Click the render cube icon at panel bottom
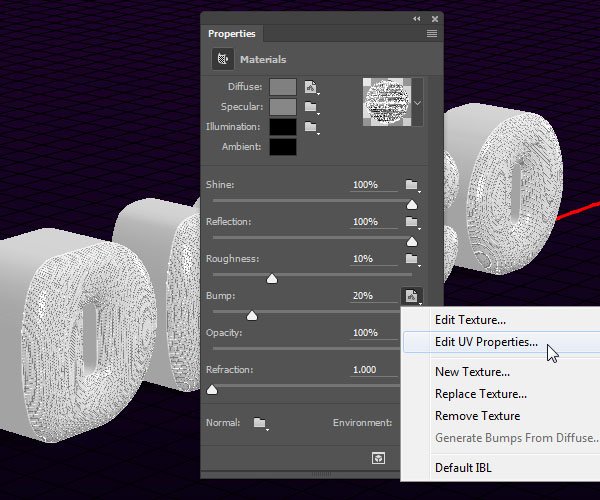Screen dimensions: 600x500 click(378, 458)
